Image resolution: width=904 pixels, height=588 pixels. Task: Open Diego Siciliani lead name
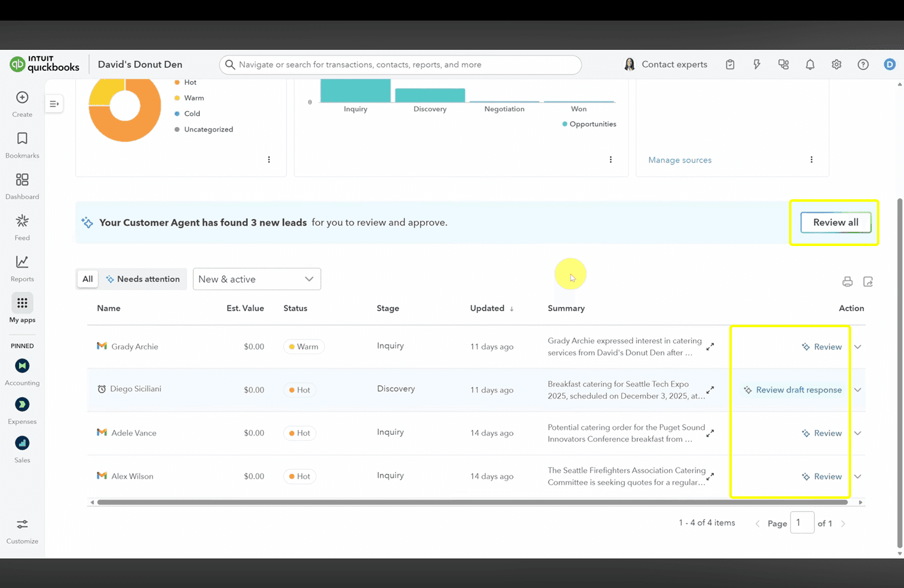pos(135,389)
